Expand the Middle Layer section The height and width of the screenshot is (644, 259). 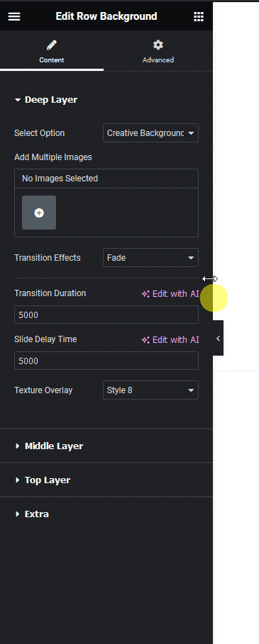48,446
